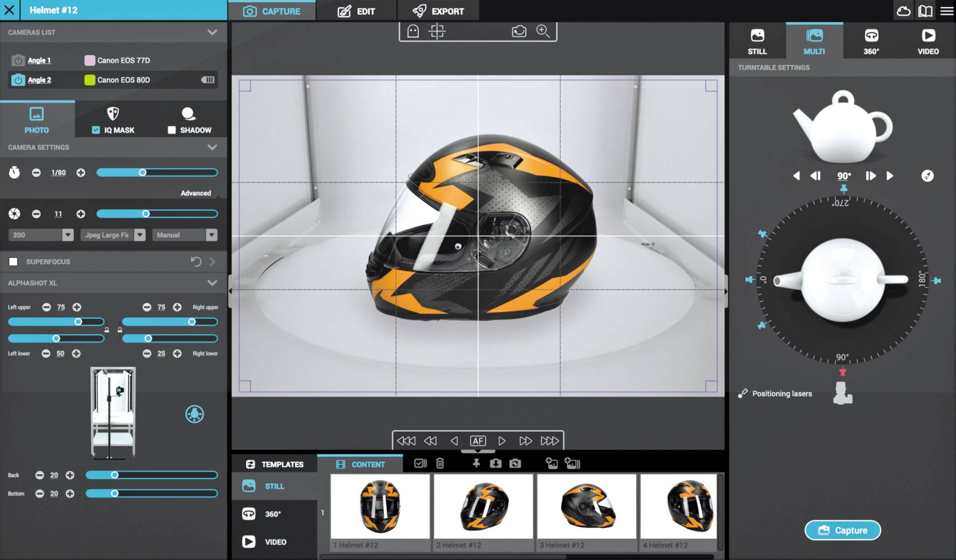The image size is (956, 560).
Task: Click the ghost overlay icon above preview
Action: click(412, 31)
